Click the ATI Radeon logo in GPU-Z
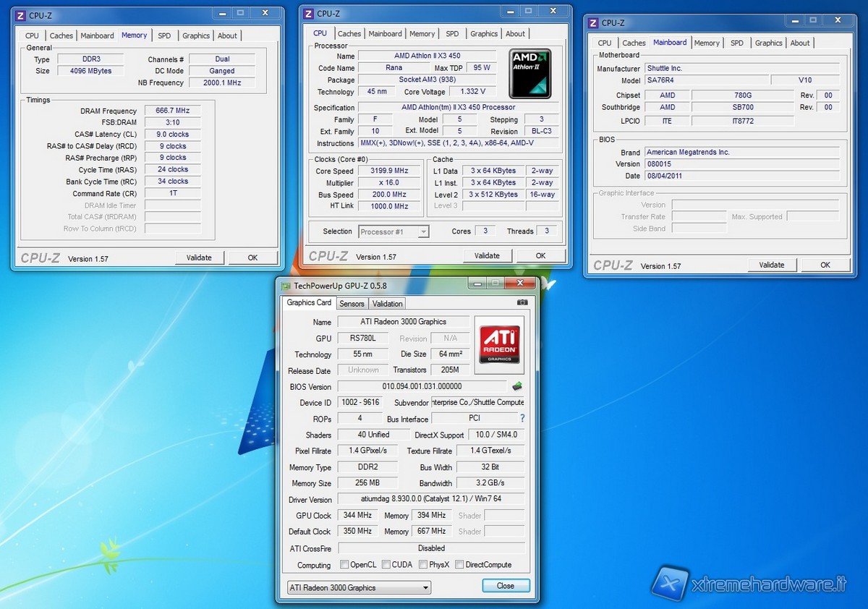This screenshot has width=868, height=609. (499, 344)
